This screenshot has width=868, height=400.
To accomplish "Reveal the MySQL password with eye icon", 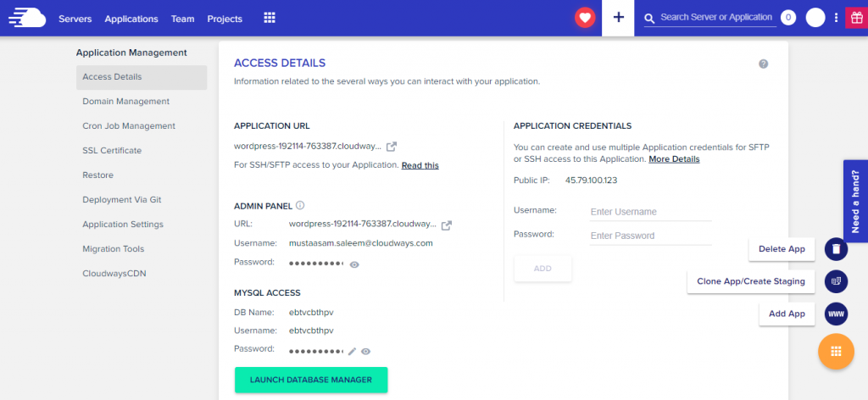I will pos(365,352).
